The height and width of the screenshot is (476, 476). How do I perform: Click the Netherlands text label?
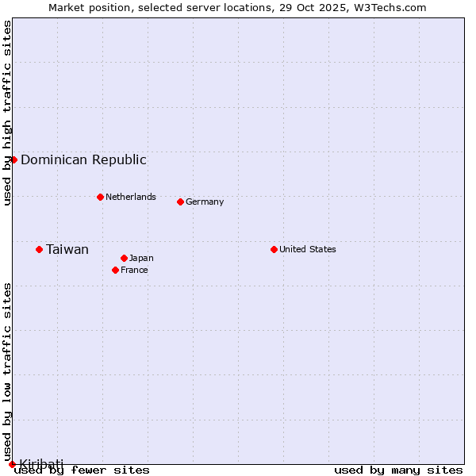pyautogui.click(x=131, y=197)
